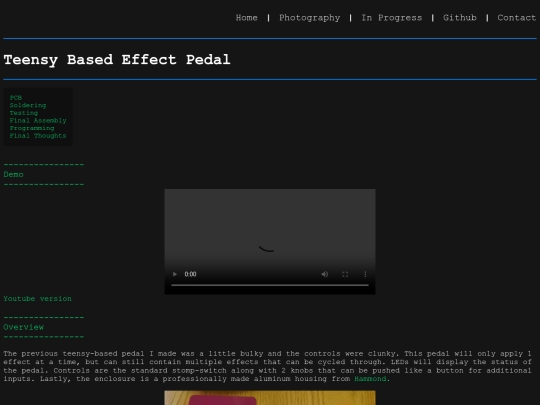Click the Teensy Based Effect Pedal heading
Viewport: 540px width, 405px height.
pos(117,60)
